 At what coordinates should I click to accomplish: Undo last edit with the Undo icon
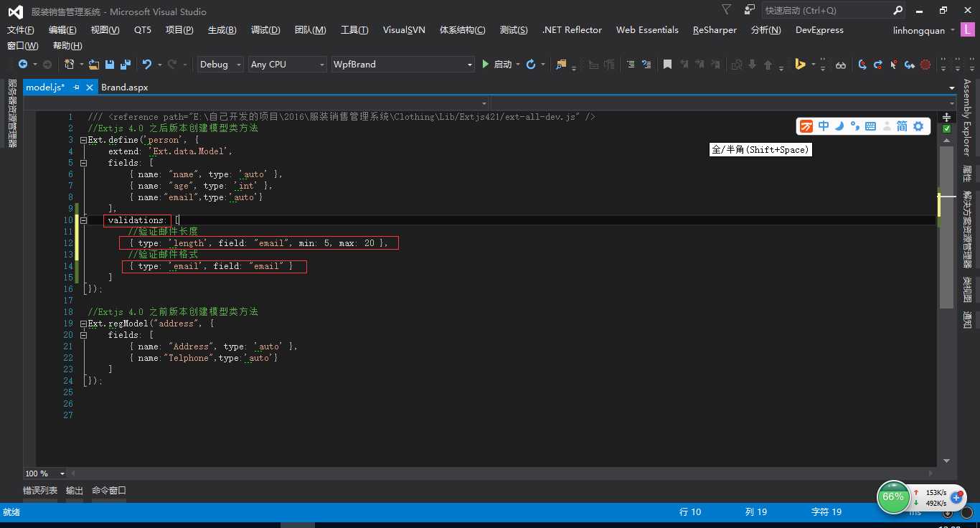point(147,65)
